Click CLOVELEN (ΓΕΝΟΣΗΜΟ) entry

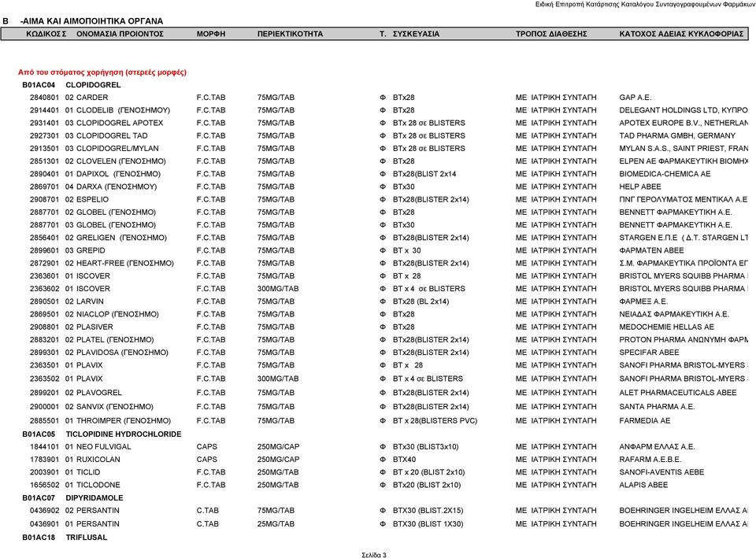point(121,161)
